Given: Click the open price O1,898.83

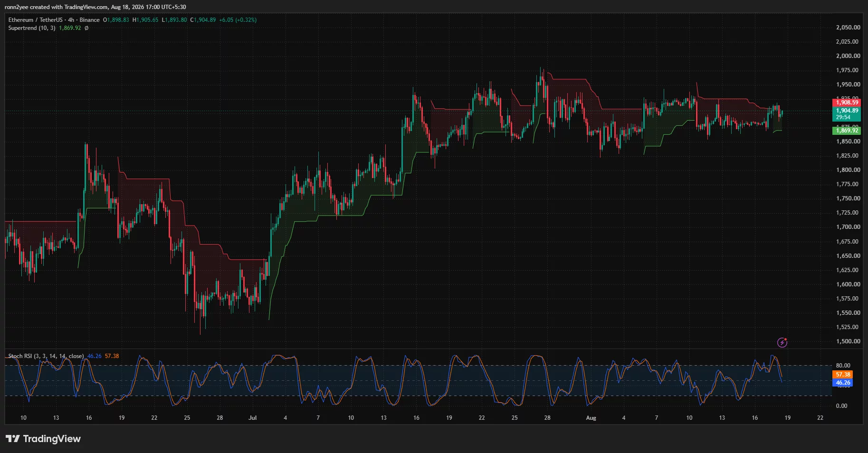Looking at the screenshot, I should coord(116,20).
